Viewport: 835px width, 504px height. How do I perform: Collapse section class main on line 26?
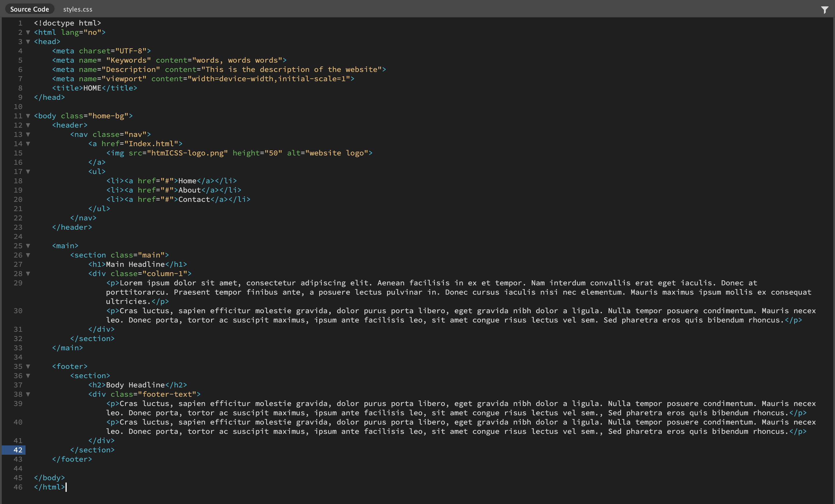pyautogui.click(x=28, y=255)
